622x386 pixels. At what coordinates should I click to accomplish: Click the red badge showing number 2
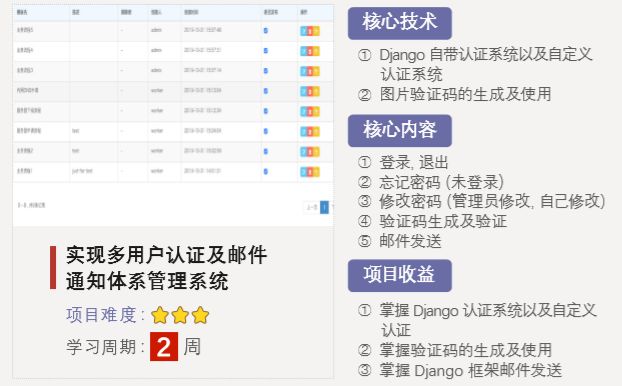point(164,346)
